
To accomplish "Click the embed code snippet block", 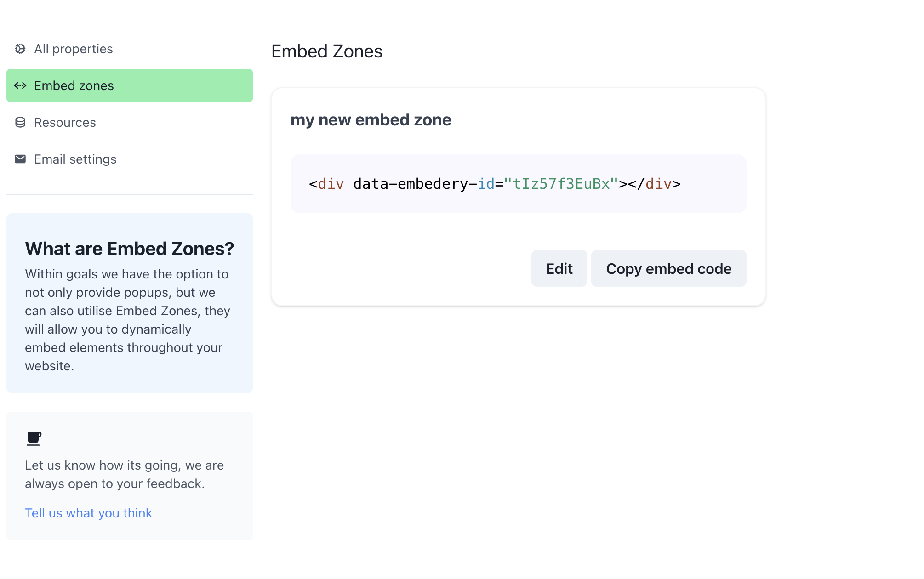I will (518, 184).
